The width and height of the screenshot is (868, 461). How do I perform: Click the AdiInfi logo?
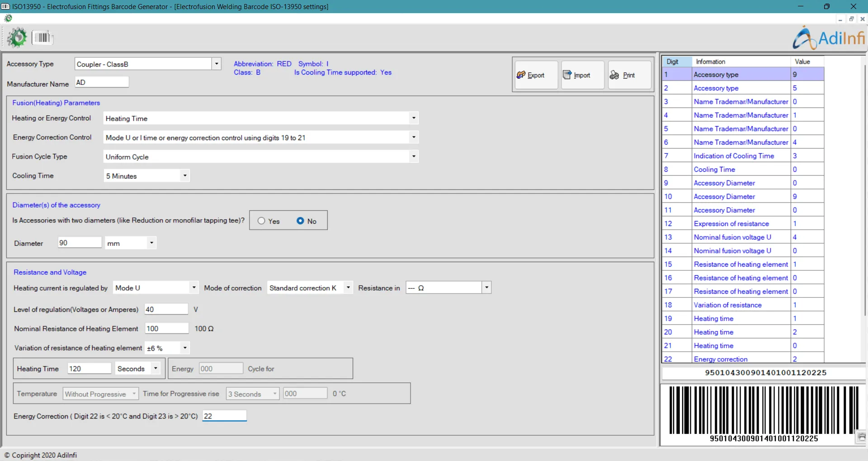tap(829, 38)
